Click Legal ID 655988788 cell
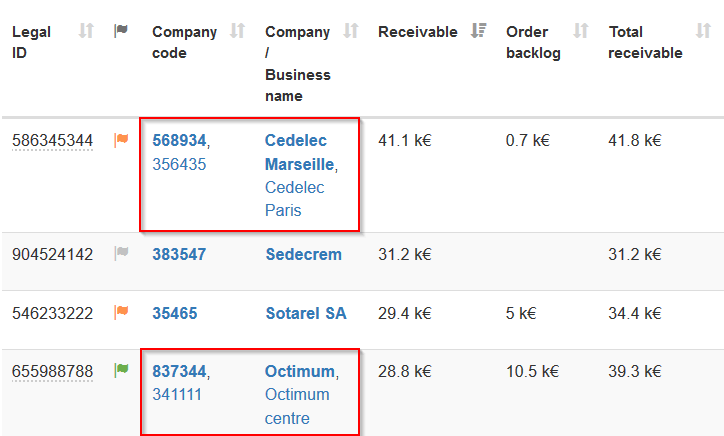 click(x=52, y=371)
